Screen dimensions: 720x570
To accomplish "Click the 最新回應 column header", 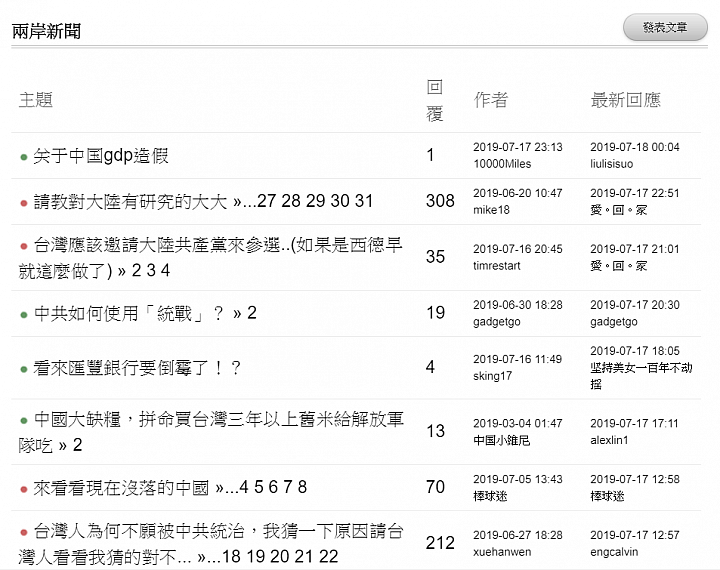I will pyautogui.click(x=625, y=100).
